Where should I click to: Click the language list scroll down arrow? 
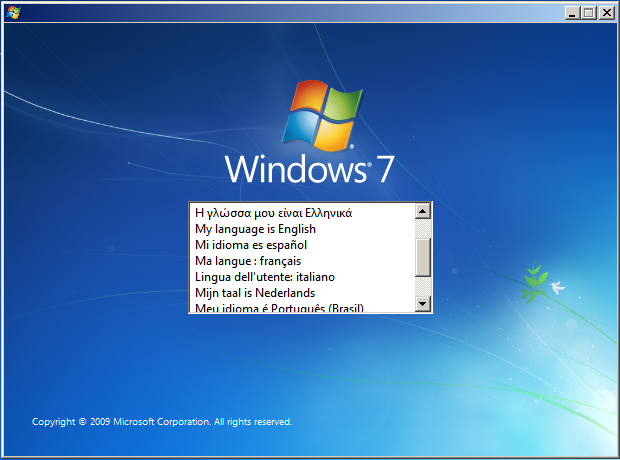click(423, 304)
